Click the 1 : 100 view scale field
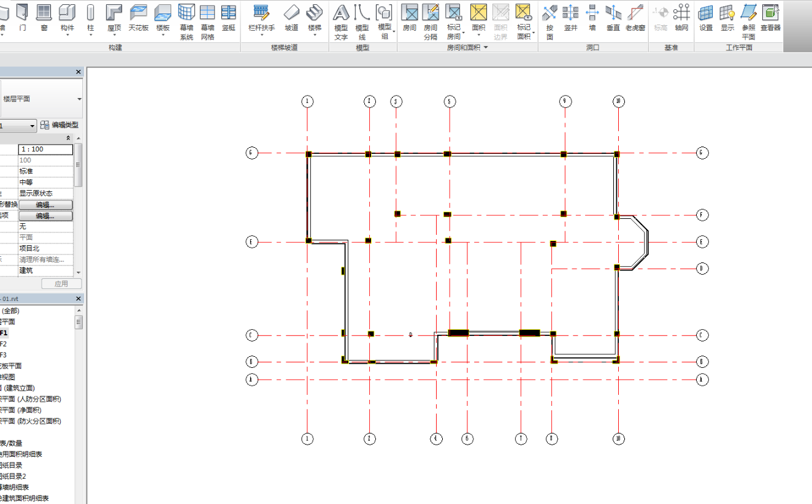 coord(45,149)
